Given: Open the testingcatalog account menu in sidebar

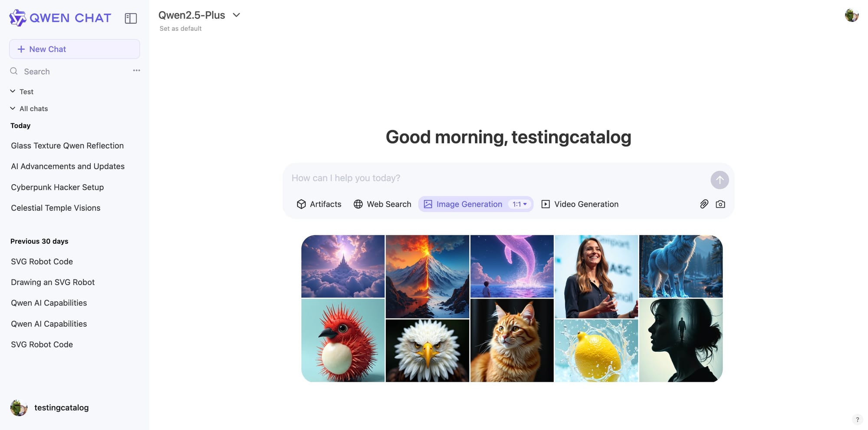Looking at the screenshot, I should [49, 408].
